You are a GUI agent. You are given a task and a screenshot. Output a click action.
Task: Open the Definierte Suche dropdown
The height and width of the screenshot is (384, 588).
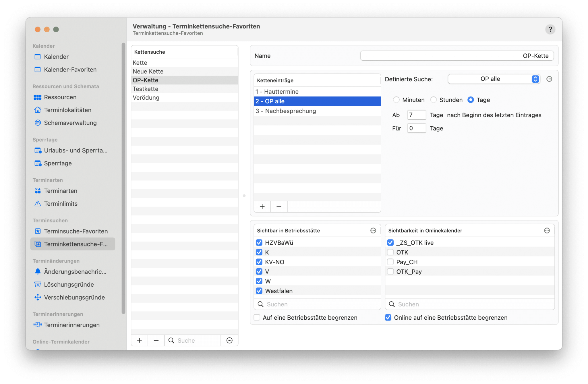click(494, 79)
